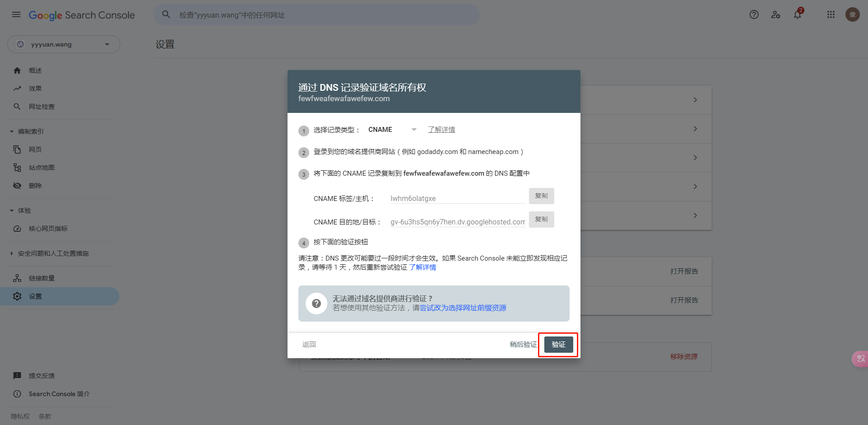Click 返回 in the dialog
Viewport: 868px width, 425px height.
tap(309, 345)
